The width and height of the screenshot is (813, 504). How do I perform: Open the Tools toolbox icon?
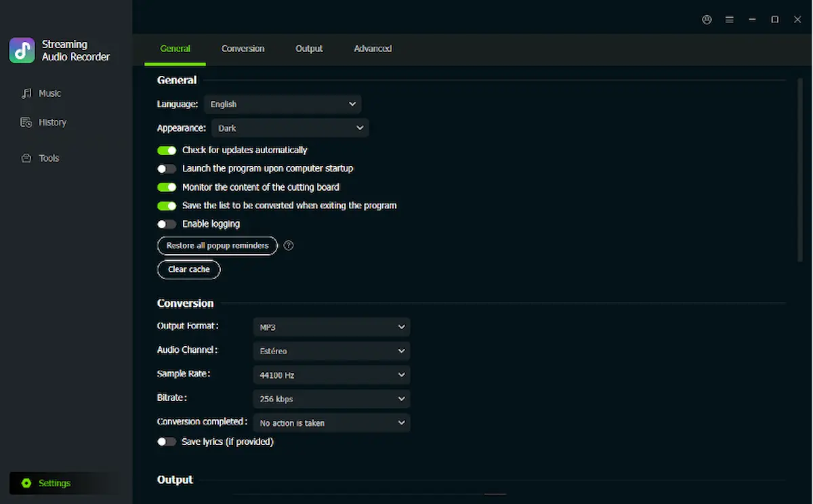(26, 159)
